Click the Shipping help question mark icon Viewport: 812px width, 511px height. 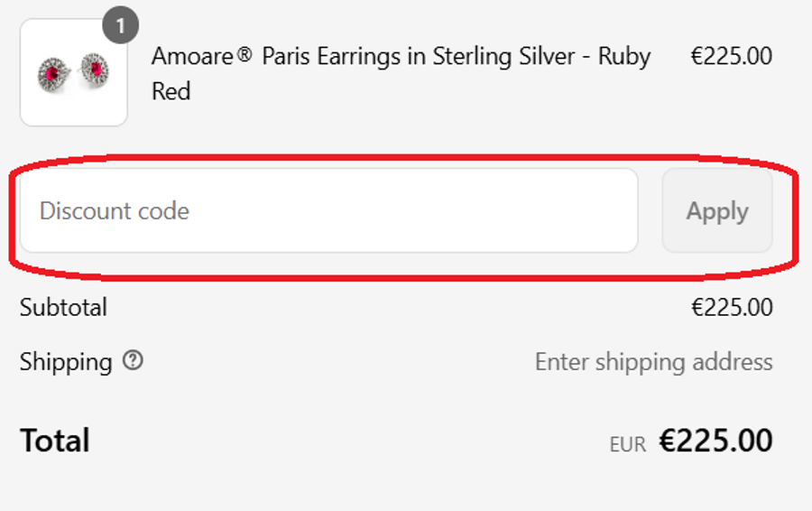tap(134, 361)
